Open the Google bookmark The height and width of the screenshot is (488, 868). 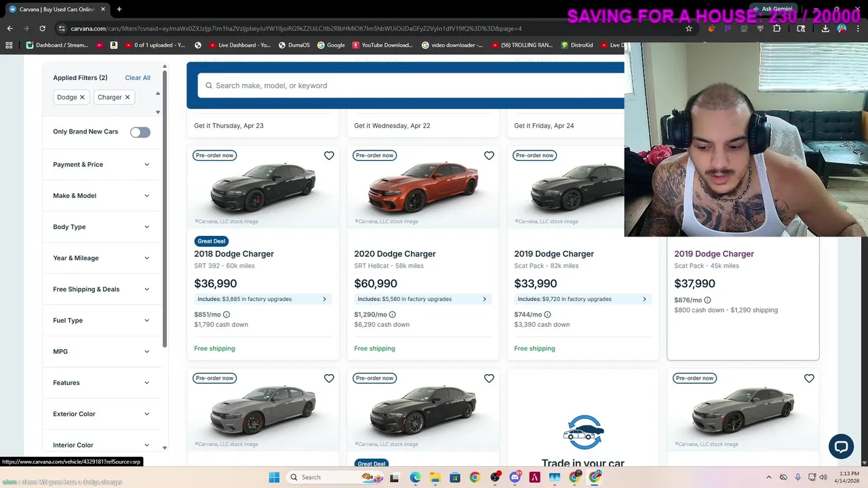[331, 45]
